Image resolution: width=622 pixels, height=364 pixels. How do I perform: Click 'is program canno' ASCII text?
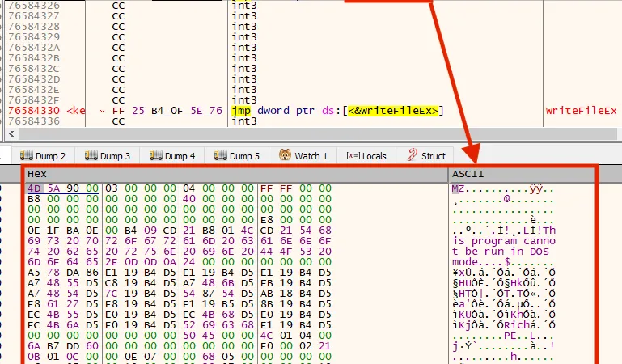click(x=504, y=241)
